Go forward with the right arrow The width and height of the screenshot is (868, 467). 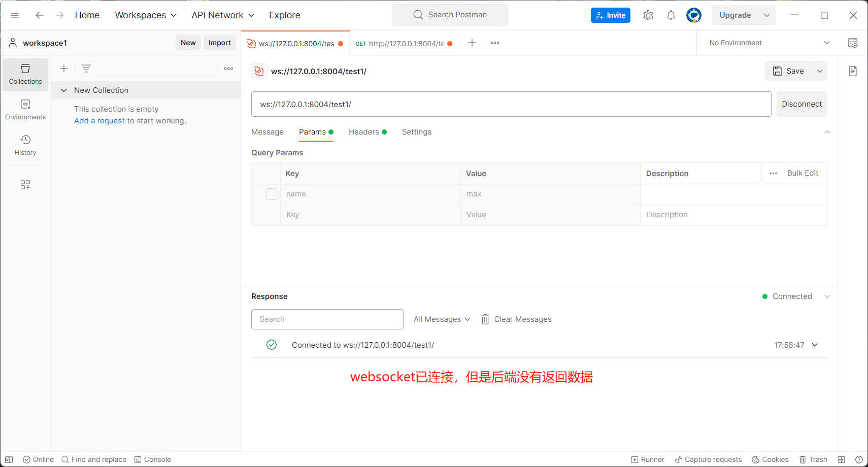pyautogui.click(x=60, y=15)
